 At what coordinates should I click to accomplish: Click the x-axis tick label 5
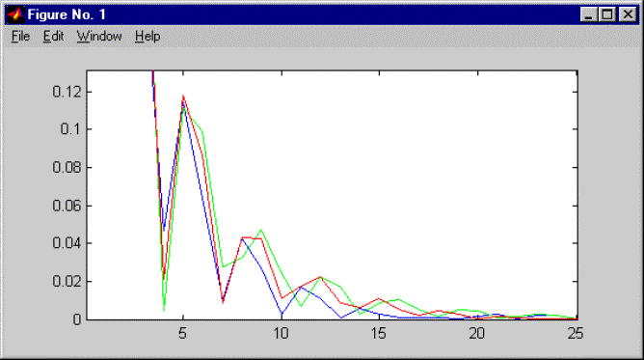pyautogui.click(x=183, y=334)
